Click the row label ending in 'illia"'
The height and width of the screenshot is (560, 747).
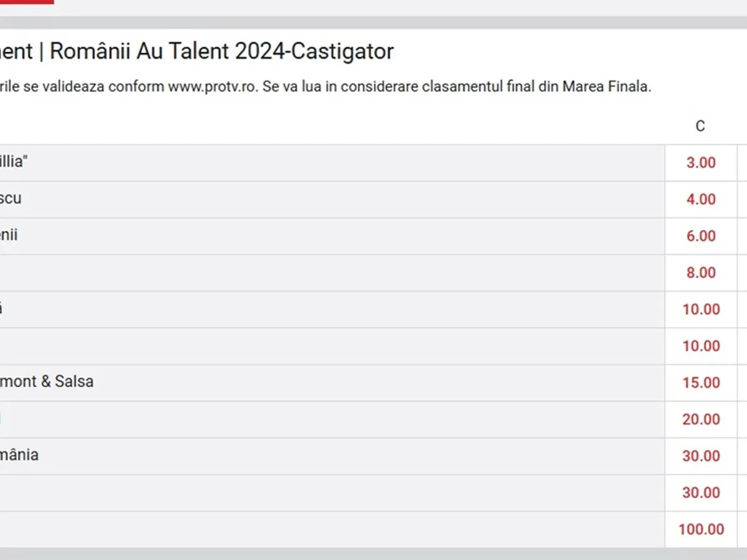tap(14, 162)
